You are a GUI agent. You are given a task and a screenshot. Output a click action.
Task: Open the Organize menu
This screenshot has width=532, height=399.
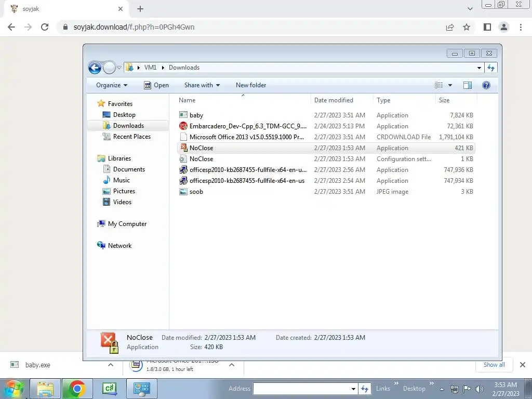click(x=112, y=85)
